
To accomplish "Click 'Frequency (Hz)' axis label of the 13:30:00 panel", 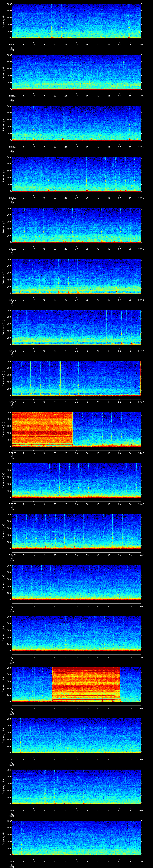I will [x=3, y=838].
